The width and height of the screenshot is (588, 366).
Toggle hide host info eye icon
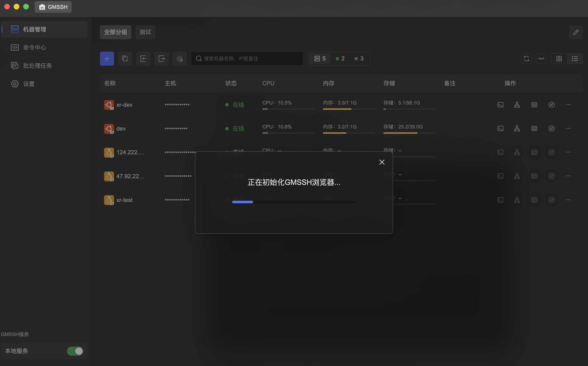541,59
